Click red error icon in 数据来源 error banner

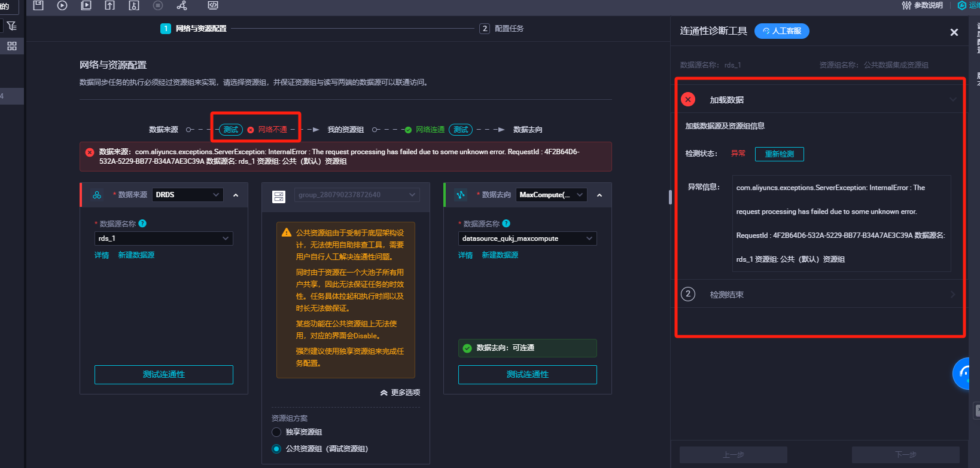tap(90, 152)
